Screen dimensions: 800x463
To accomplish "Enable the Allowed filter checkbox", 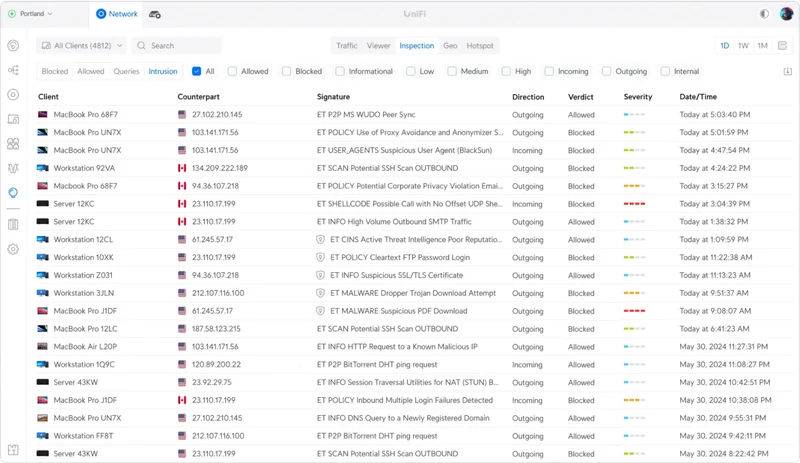I will 232,71.
